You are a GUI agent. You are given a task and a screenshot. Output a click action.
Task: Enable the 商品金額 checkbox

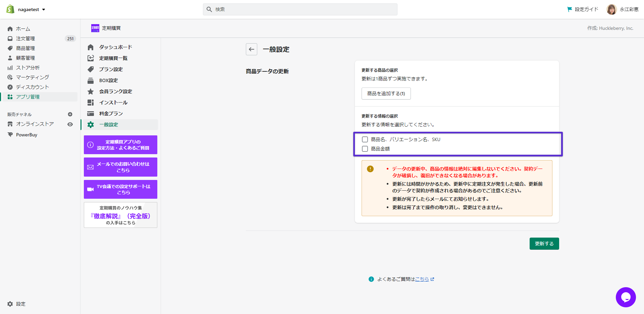365,149
